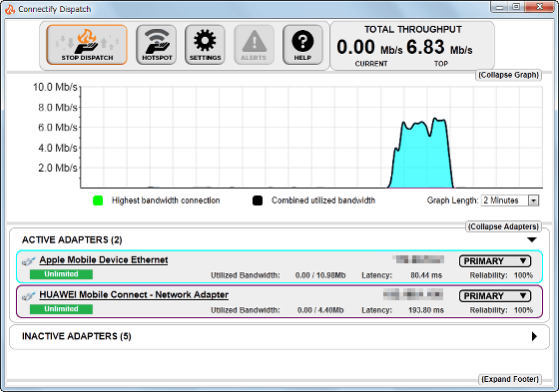
Task: Click the green Highest bandwidth connection swatch
Action: click(98, 200)
